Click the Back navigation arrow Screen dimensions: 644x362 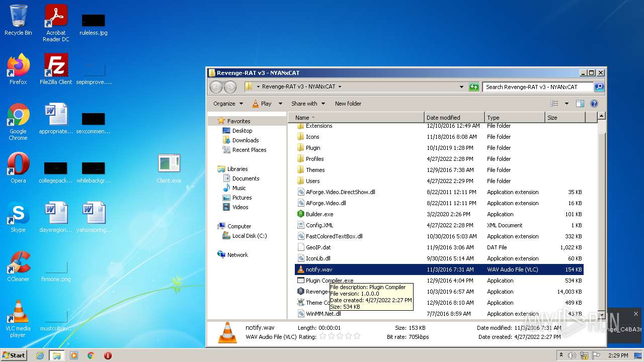[216, 87]
